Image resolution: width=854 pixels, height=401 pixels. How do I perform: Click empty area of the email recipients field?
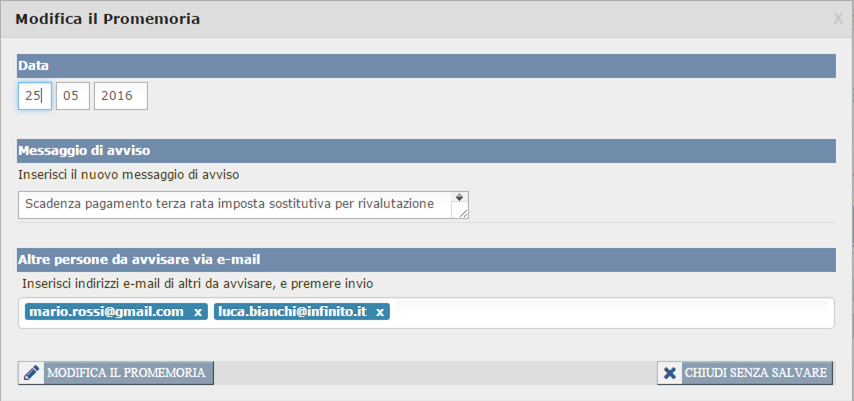pos(610,312)
